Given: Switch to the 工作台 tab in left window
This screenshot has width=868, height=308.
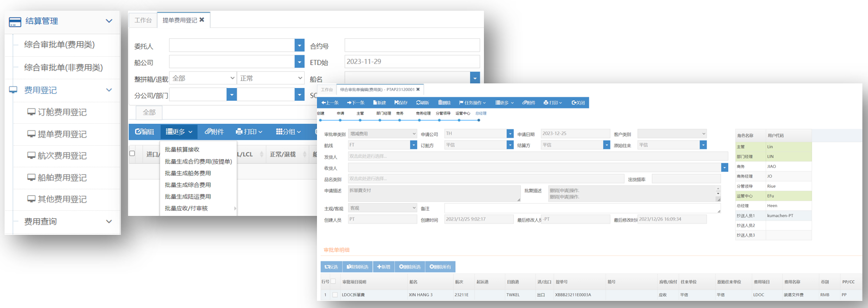Looking at the screenshot, I should click(x=143, y=20).
